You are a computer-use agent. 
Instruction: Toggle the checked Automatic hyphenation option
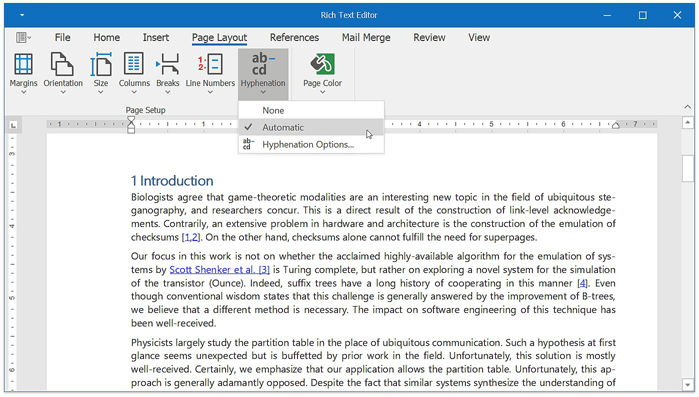tap(311, 127)
